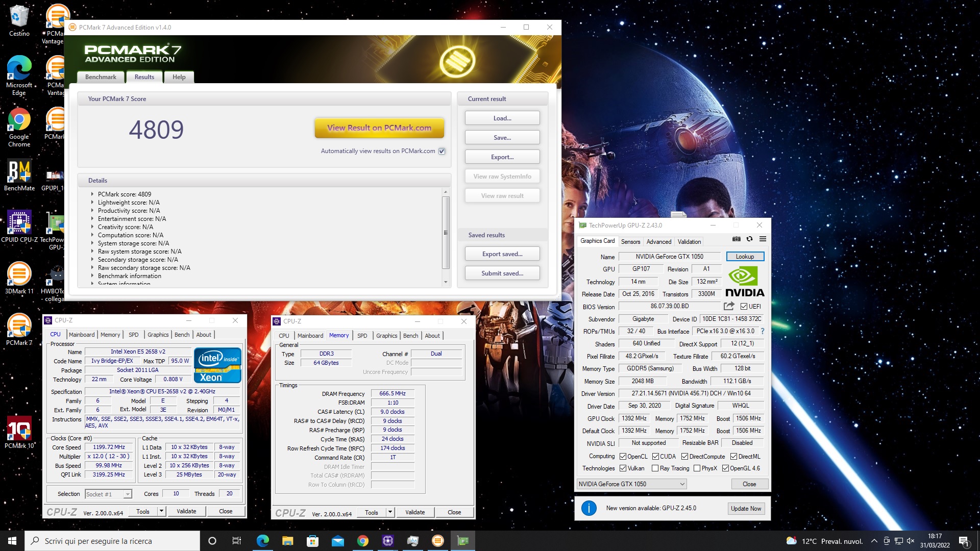Switch to Sensors tab in GPU-Z

pyautogui.click(x=630, y=242)
